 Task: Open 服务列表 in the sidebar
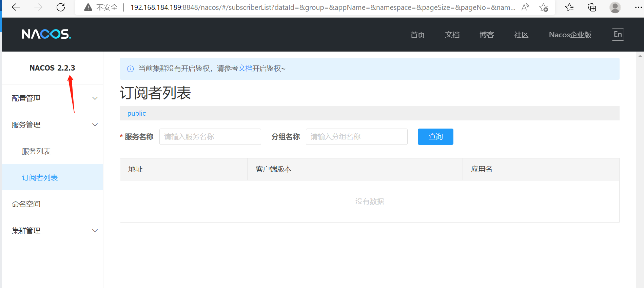tap(53, 151)
